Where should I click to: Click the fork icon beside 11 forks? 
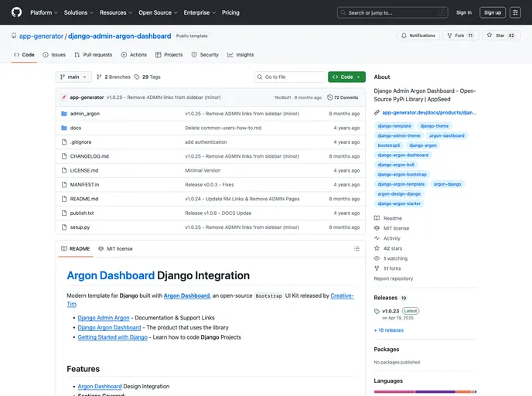coord(377,268)
